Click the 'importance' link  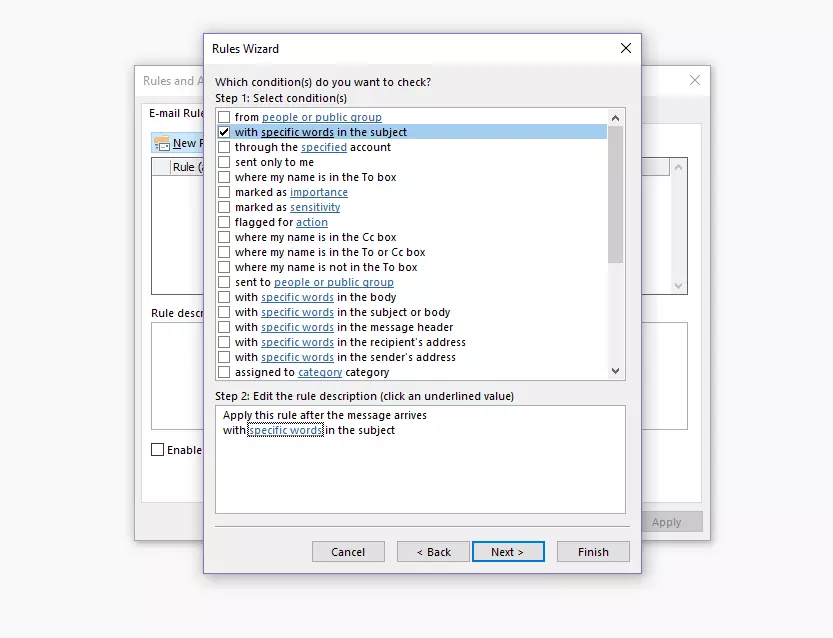tap(319, 192)
